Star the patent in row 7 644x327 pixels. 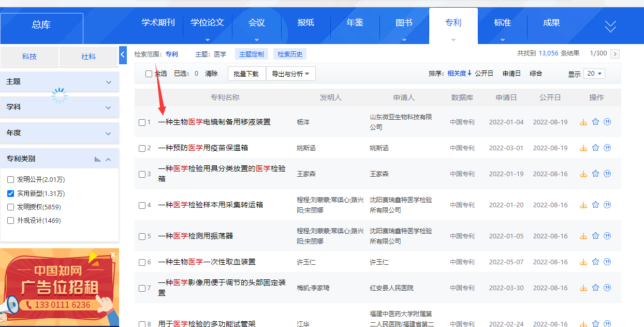[595, 288]
